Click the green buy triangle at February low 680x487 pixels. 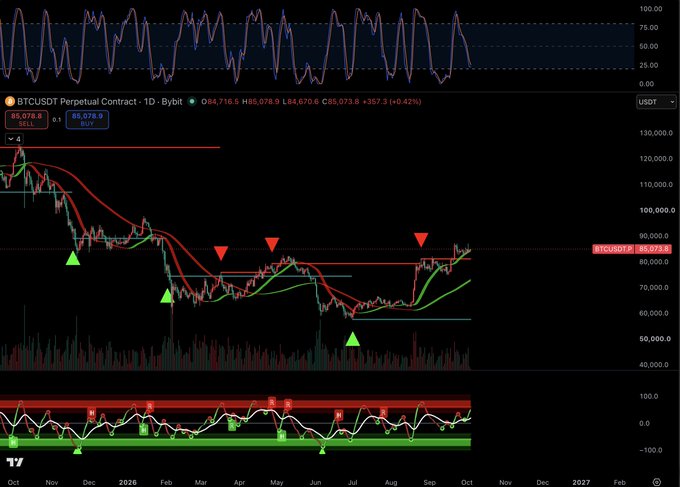click(x=167, y=296)
